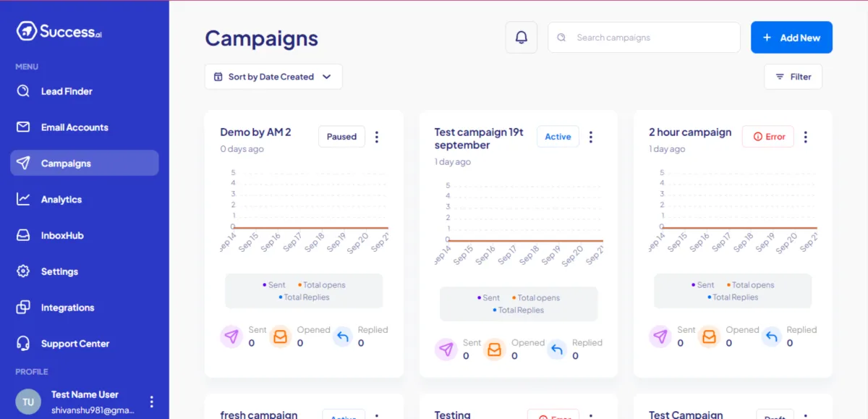Click the Paused status badge
The width and height of the screenshot is (868, 419).
click(x=341, y=136)
